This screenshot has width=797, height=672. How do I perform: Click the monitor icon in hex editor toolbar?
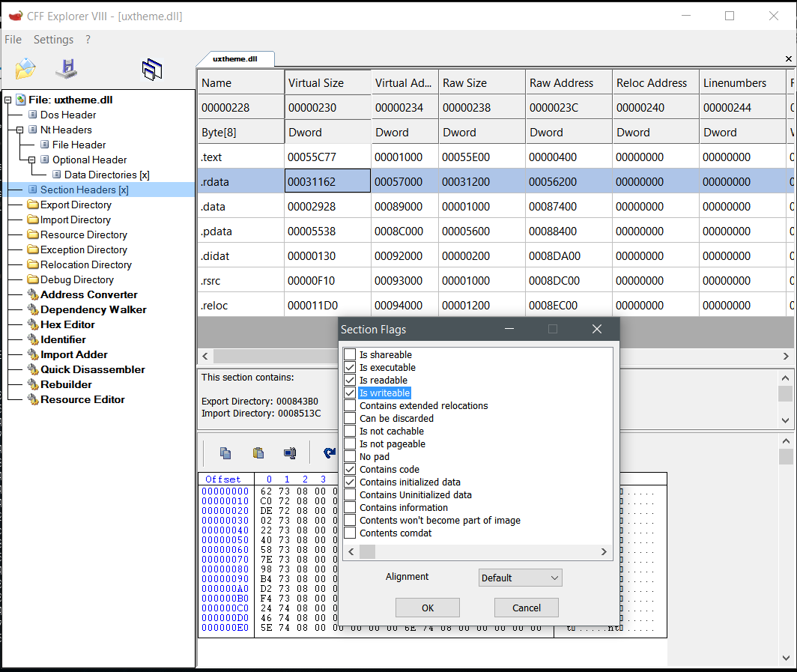click(290, 453)
